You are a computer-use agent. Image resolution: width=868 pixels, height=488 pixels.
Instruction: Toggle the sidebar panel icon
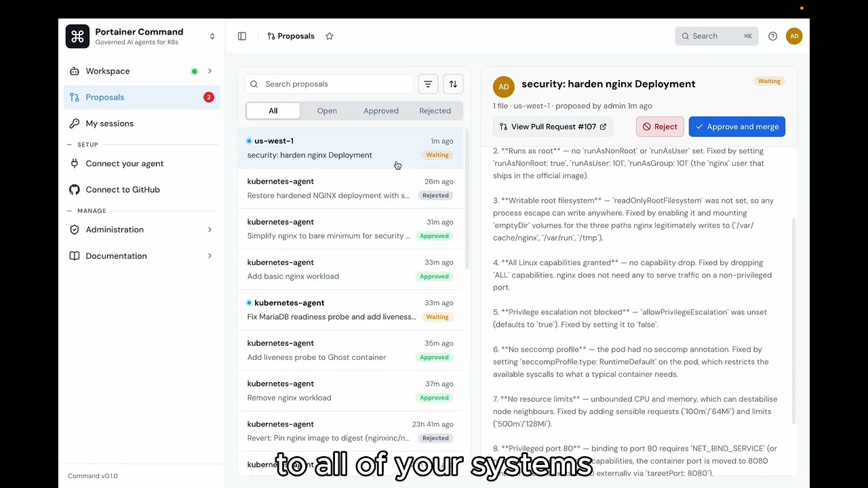click(x=242, y=37)
